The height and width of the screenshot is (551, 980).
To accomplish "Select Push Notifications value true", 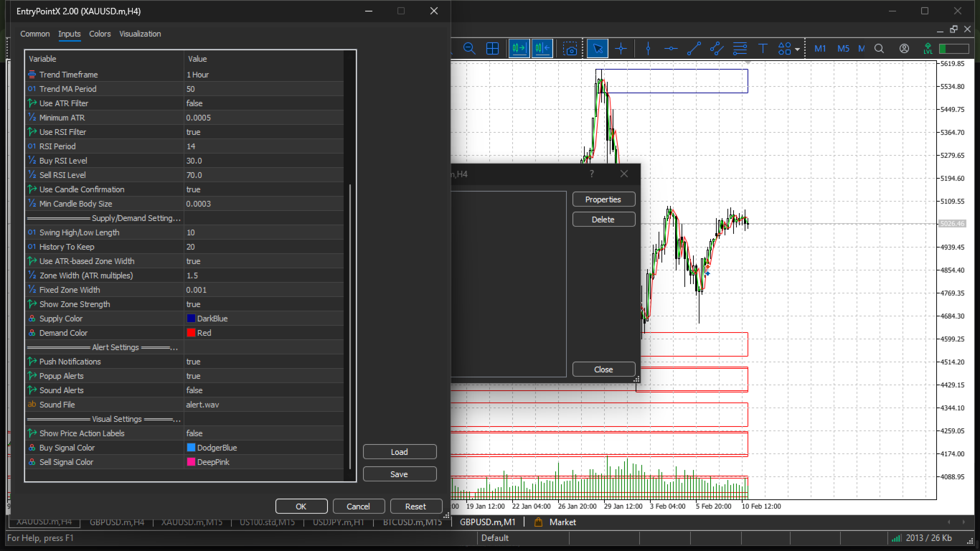I will 264,362.
